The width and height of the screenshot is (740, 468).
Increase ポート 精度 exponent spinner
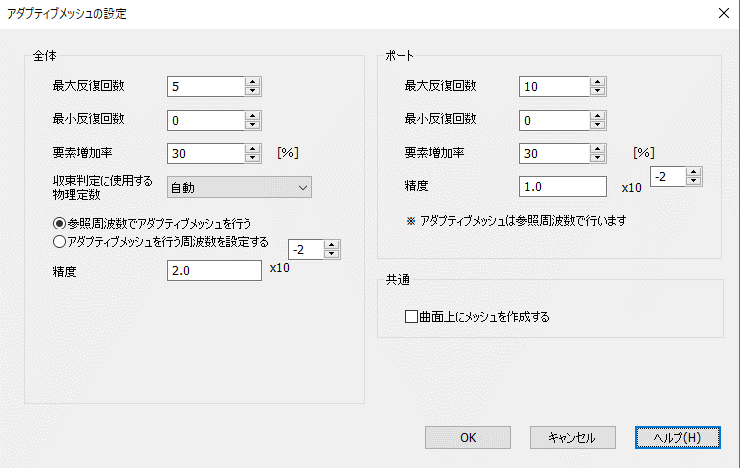693,171
